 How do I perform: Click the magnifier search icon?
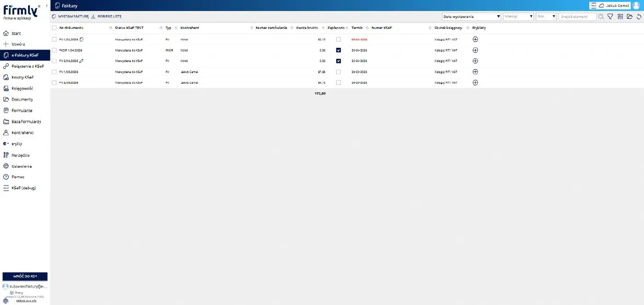point(601,17)
